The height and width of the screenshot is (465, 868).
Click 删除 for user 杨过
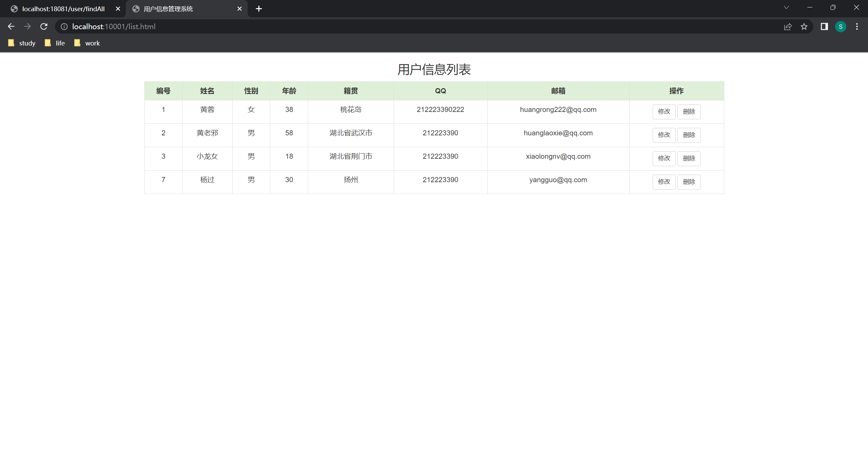click(x=689, y=182)
